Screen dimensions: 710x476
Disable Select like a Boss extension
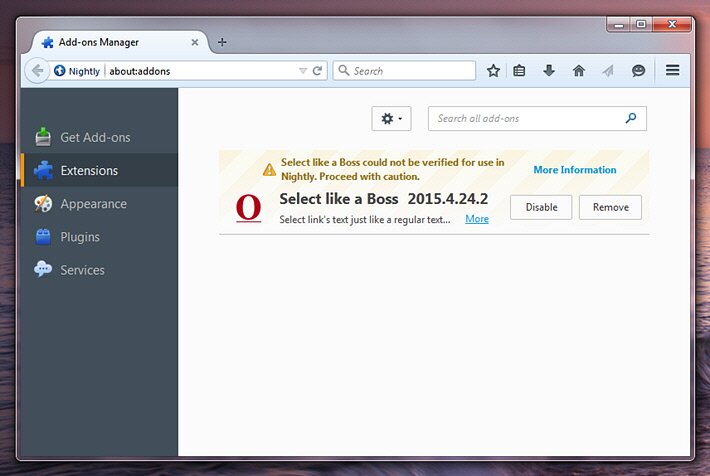click(541, 207)
